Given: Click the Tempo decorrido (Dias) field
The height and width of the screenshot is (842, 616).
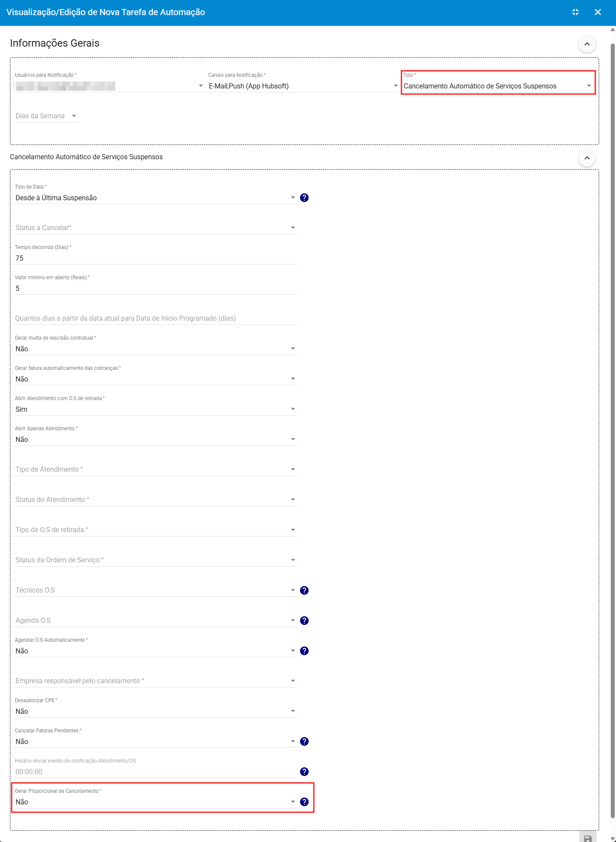Looking at the screenshot, I should 156,258.
